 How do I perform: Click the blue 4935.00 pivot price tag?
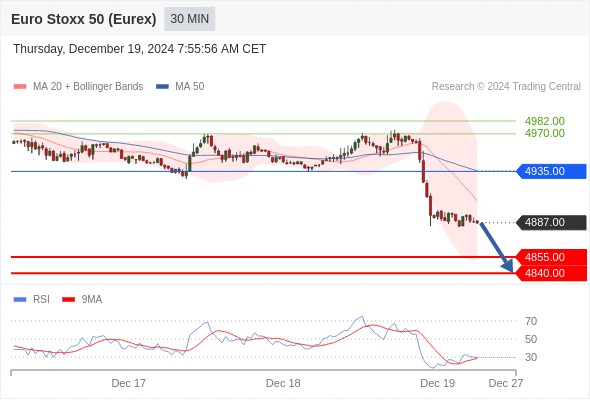551,171
